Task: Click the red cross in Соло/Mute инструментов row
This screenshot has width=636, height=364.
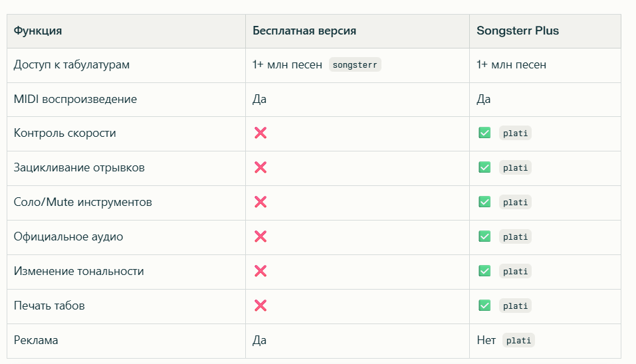Action: point(261,202)
